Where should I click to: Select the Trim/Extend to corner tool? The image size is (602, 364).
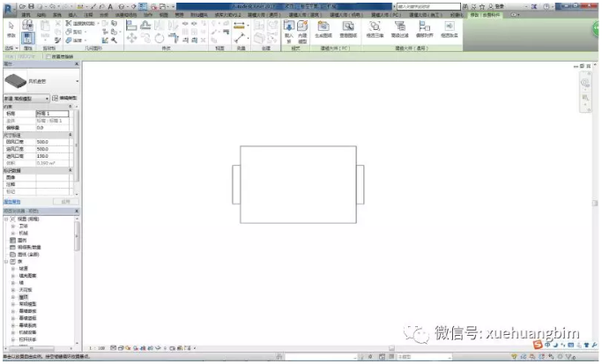click(x=174, y=38)
